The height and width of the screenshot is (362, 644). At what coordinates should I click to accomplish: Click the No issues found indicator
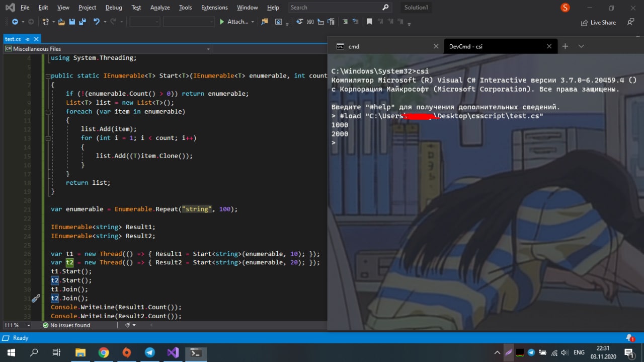tap(66, 325)
